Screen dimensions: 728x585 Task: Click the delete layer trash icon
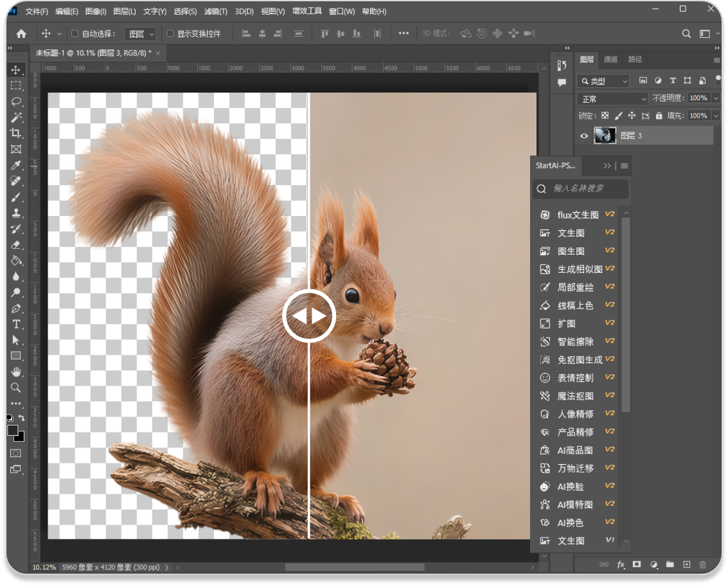tap(702, 564)
